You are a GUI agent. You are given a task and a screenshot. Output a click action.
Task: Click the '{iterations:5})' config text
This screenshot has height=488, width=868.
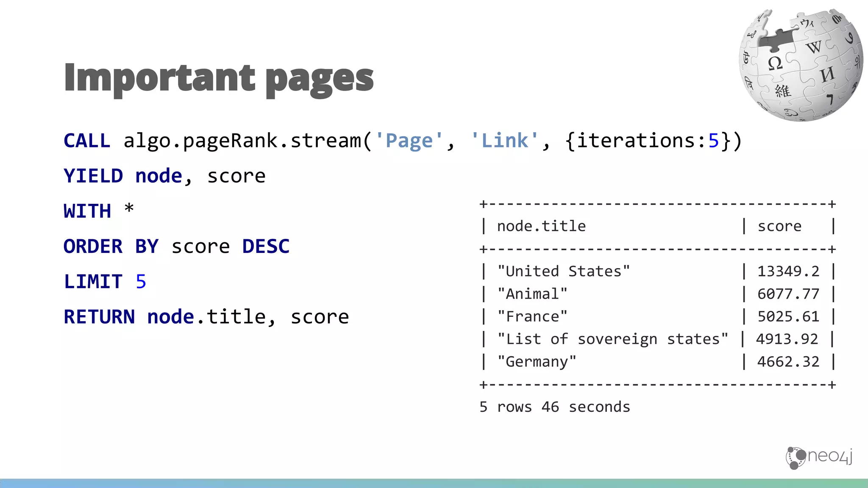(x=654, y=141)
